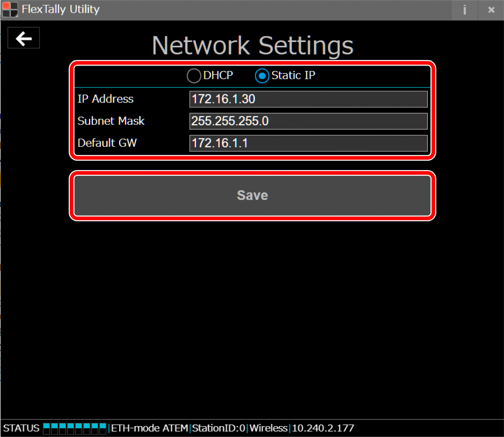Click the Wireless status bar indicator
Viewport: 504px width, 437px height.
[x=268, y=428]
